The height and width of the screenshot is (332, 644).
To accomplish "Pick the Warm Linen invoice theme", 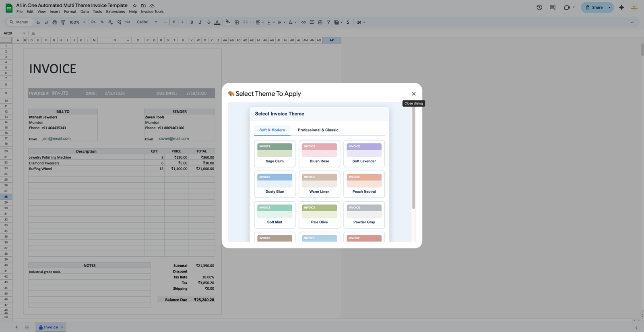I will coord(319,184).
